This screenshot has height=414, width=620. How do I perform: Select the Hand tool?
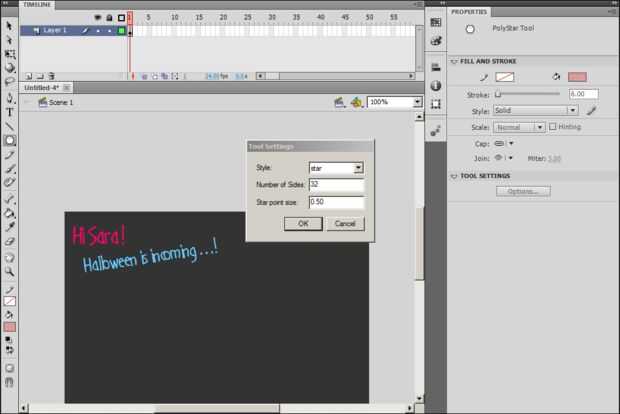tap(9, 258)
